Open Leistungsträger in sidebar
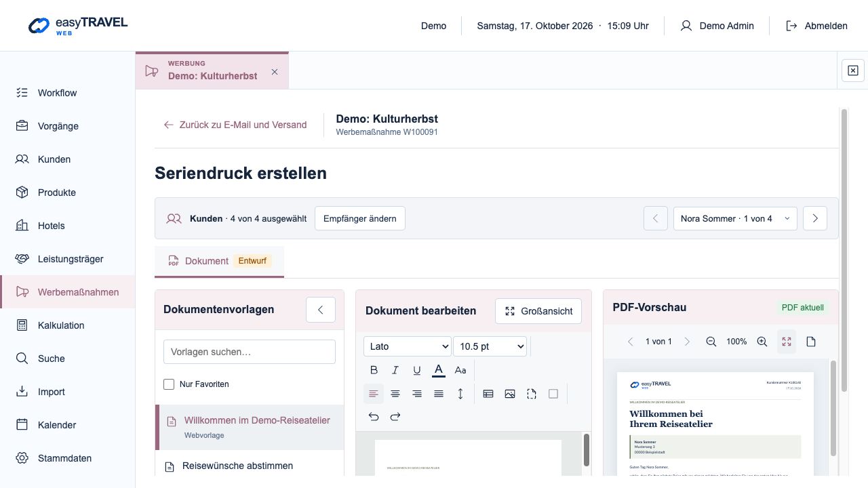Screen dimensions: 868x488 (x=68, y=259)
